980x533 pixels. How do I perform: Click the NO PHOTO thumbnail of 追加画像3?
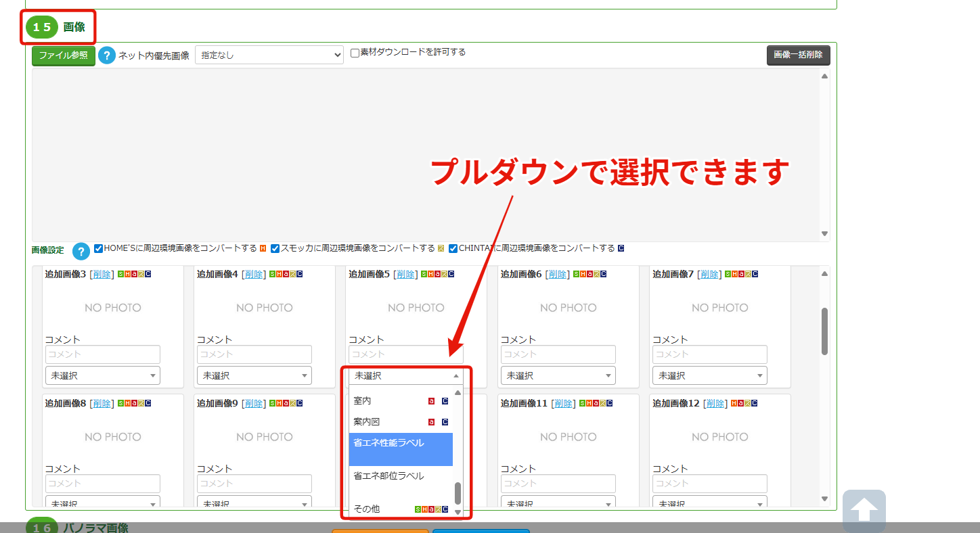pos(113,308)
